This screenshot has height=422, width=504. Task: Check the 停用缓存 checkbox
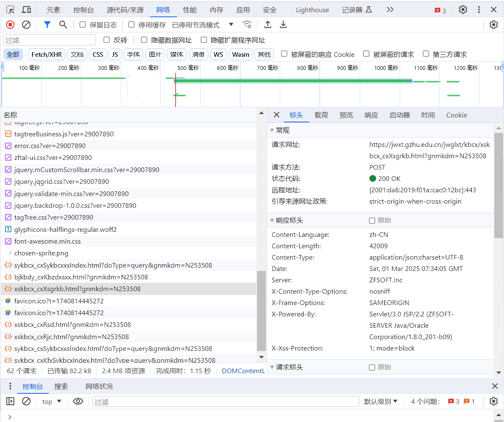[x=132, y=25]
